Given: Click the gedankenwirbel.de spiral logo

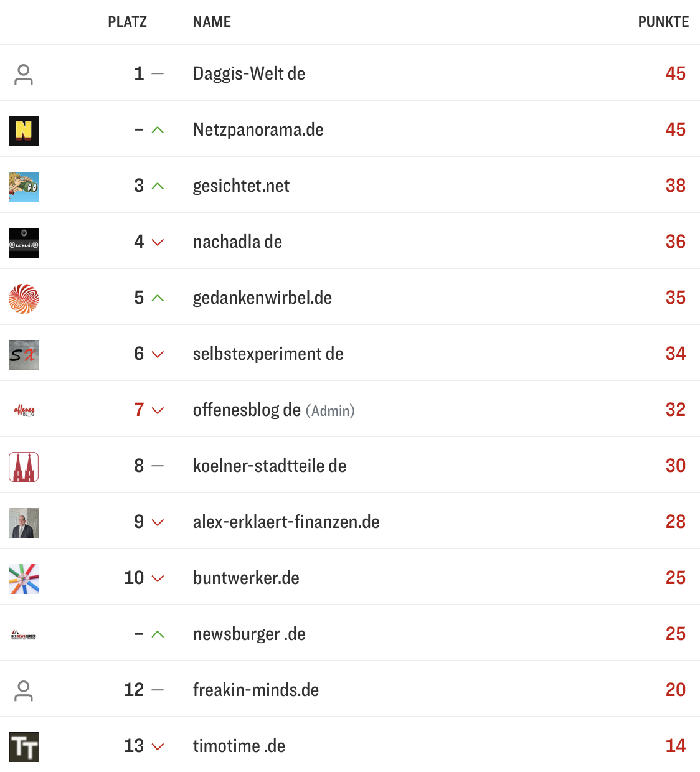Looking at the screenshot, I should pos(23,298).
